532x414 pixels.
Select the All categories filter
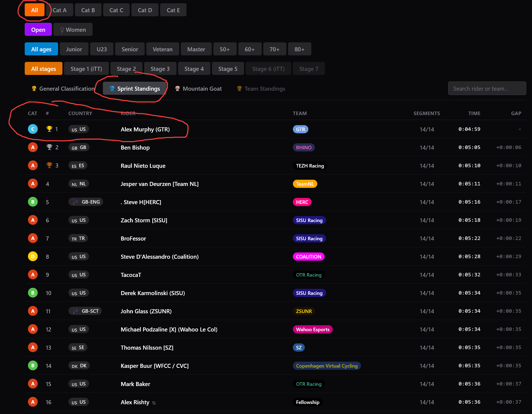pos(34,10)
